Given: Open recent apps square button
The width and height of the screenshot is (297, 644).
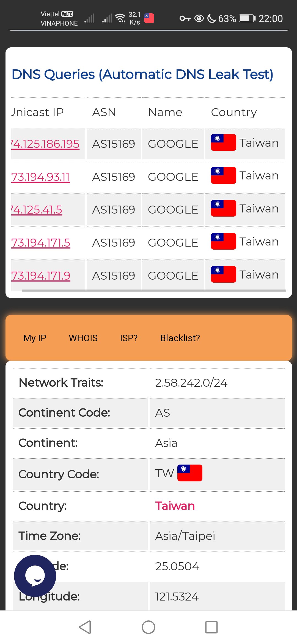Looking at the screenshot, I should coord(211,627).
